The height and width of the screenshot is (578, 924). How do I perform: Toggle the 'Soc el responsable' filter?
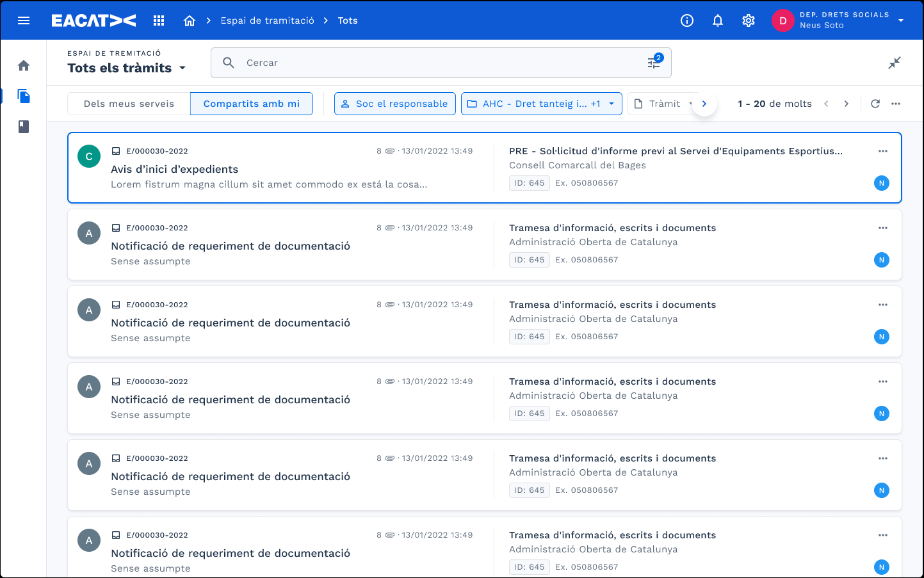(395, 104)
